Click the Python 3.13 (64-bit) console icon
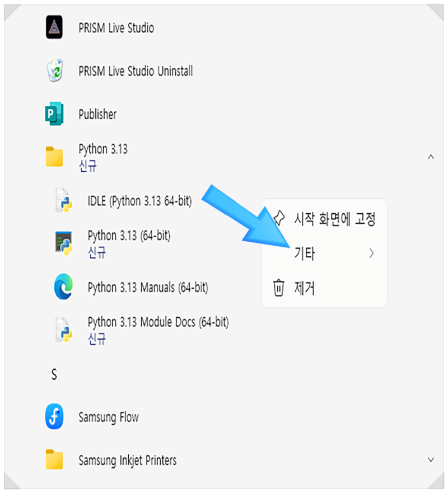448x493 pixels. tap(63, 243)
